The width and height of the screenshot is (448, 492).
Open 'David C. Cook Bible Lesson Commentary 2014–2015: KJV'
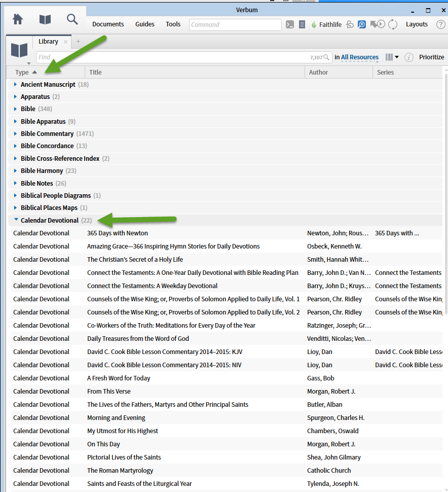(165, 352)
